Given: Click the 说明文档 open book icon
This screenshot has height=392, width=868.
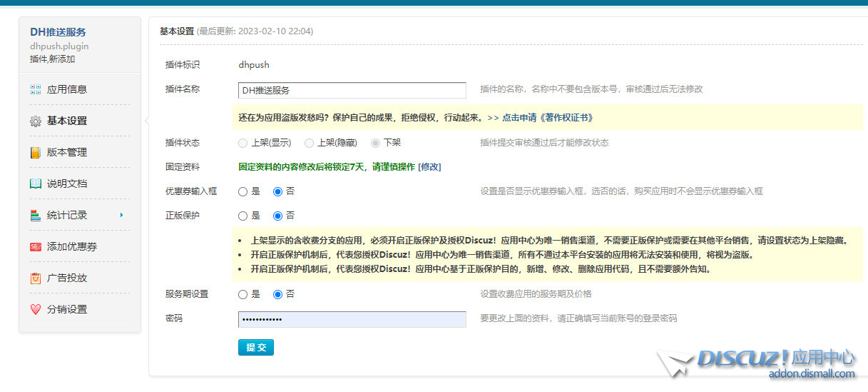Looking at the screenshot, I should pyautogui.click(x=36, y=184).
